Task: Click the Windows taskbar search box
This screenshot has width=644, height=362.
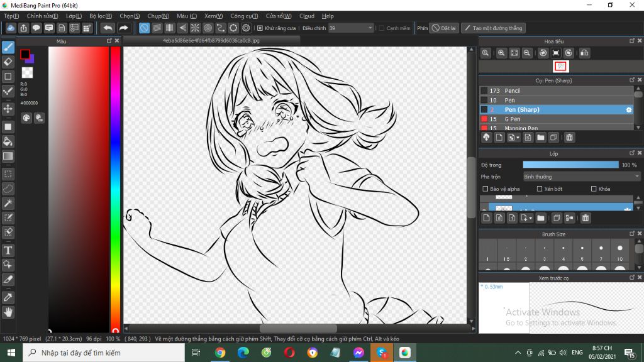Action: point(104,353)
